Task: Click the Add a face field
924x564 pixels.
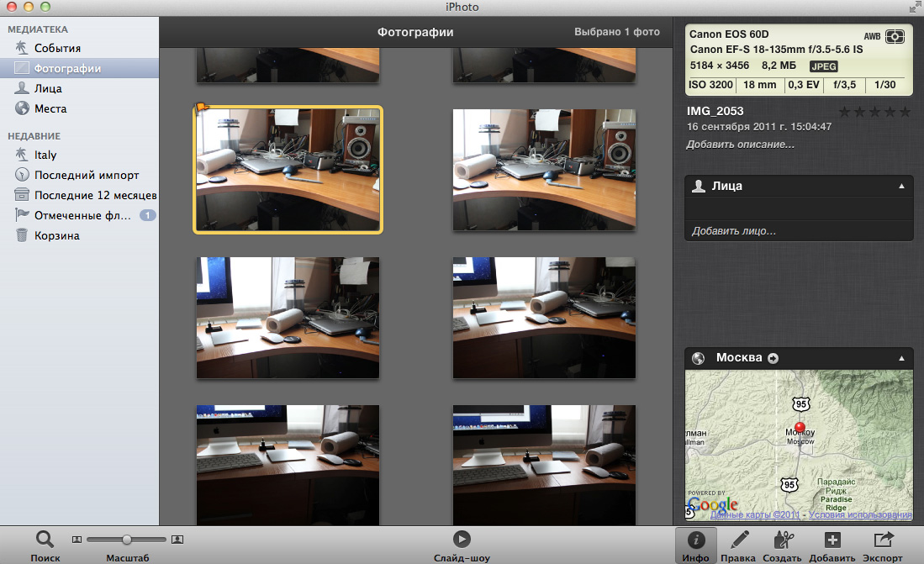Action: (x=733, y=231)
